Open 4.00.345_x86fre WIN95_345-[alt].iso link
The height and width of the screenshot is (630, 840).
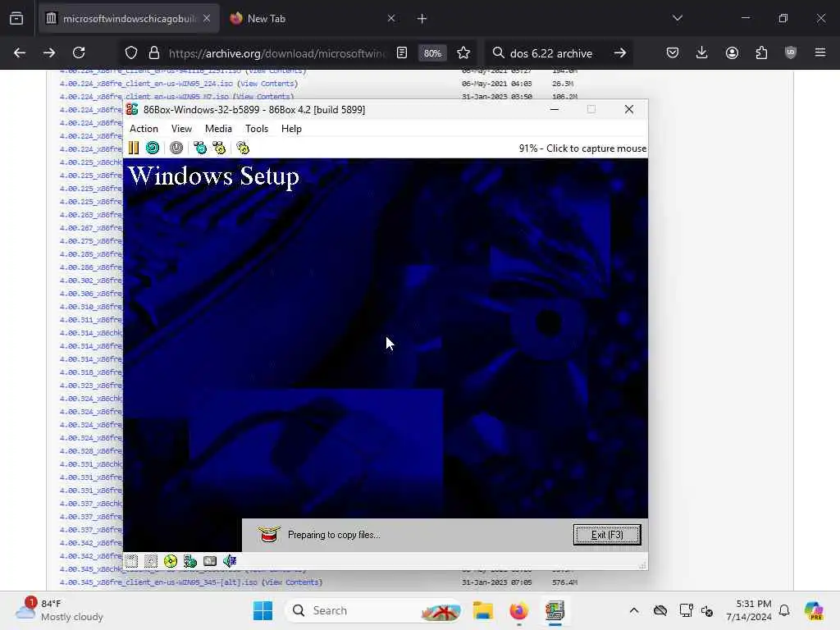pos(158,582)
